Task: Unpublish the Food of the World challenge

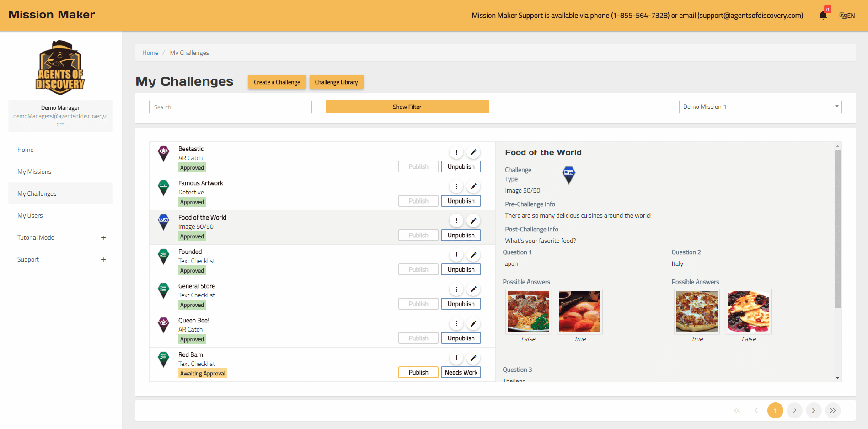Action: pos(461,235)
